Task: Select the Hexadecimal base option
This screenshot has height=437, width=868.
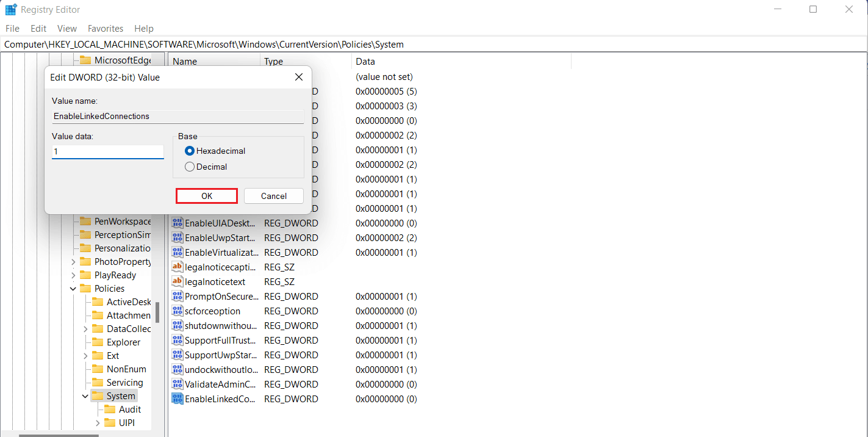Action: 189,151
